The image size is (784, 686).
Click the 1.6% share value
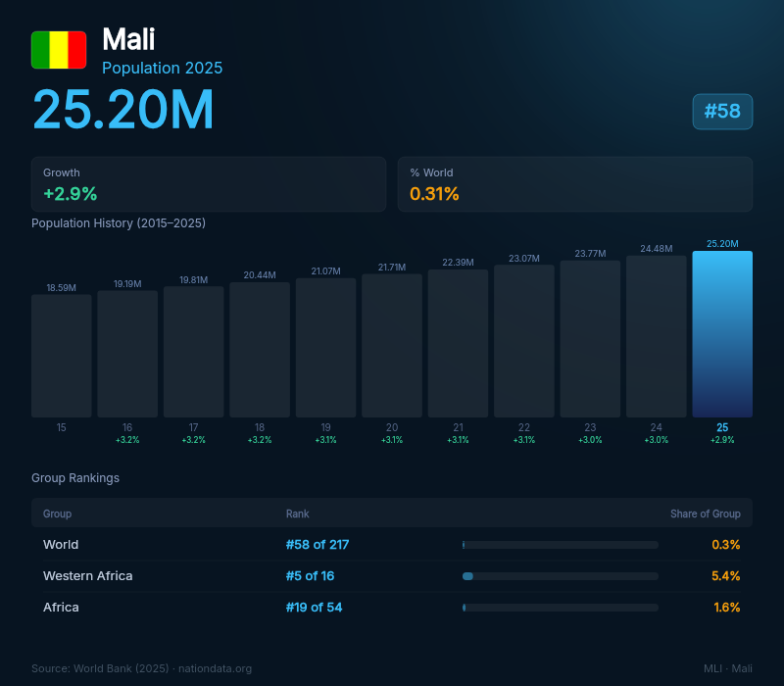pyautogui.click(x=726, y=608)
